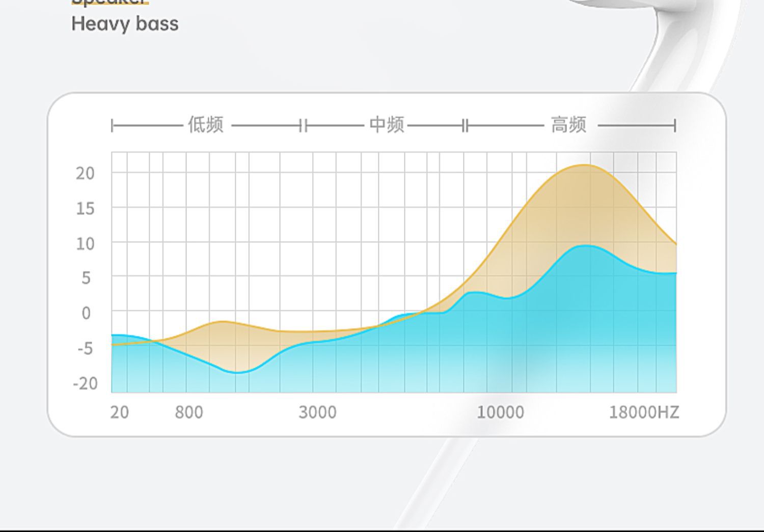Click the 20 label on the horizontal frequency axis
This screenshot has height=532, width=764.
(x=119, y=412)
